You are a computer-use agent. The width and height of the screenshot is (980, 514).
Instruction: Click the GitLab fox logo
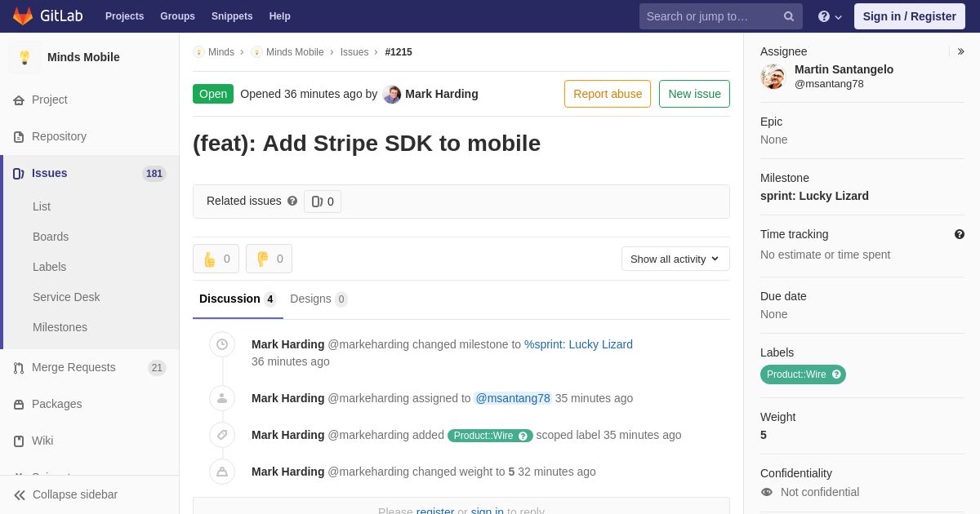coord(23,16)
